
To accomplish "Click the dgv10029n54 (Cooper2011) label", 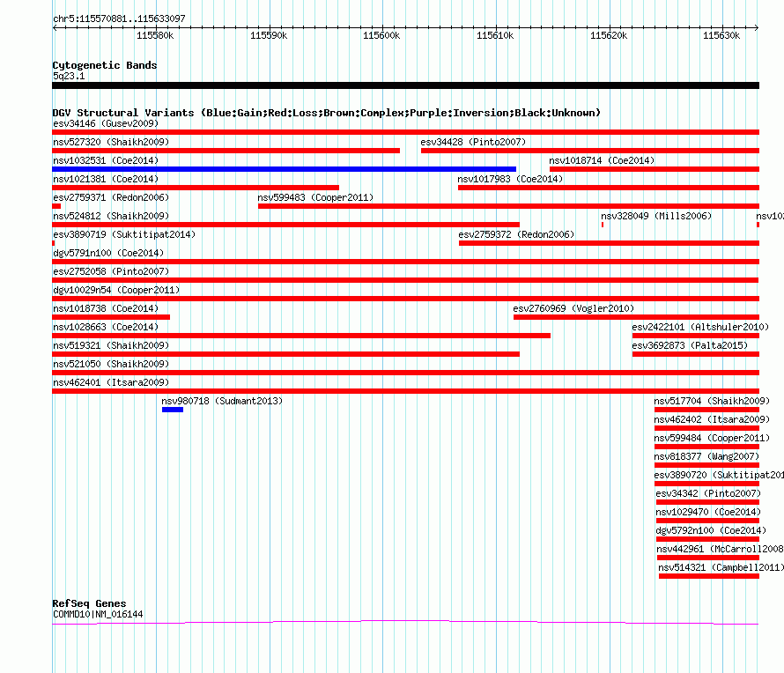I will (116, 290).
